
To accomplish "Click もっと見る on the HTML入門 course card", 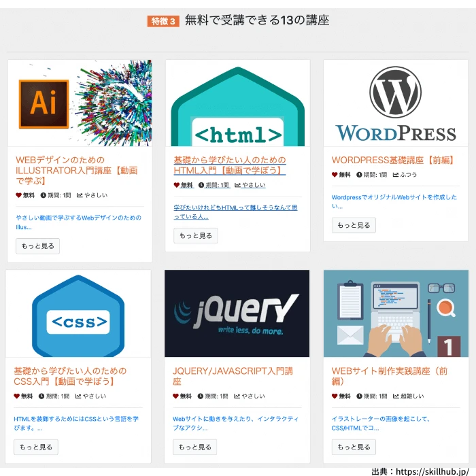I will (x=196, y=235).
